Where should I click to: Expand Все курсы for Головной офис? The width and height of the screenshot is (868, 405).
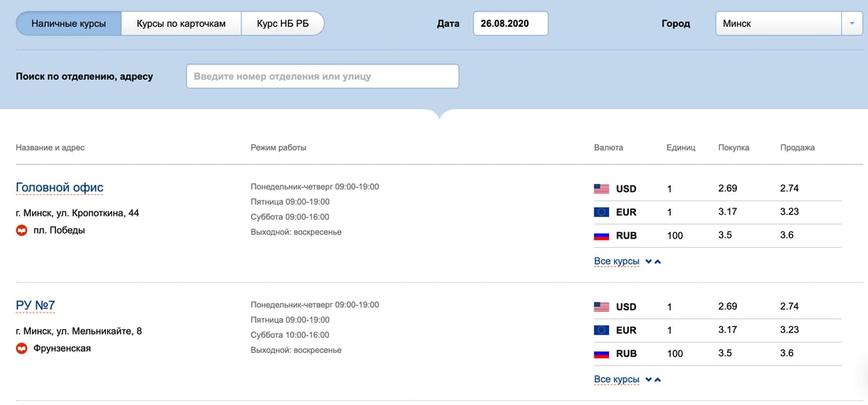pos(617,261)
